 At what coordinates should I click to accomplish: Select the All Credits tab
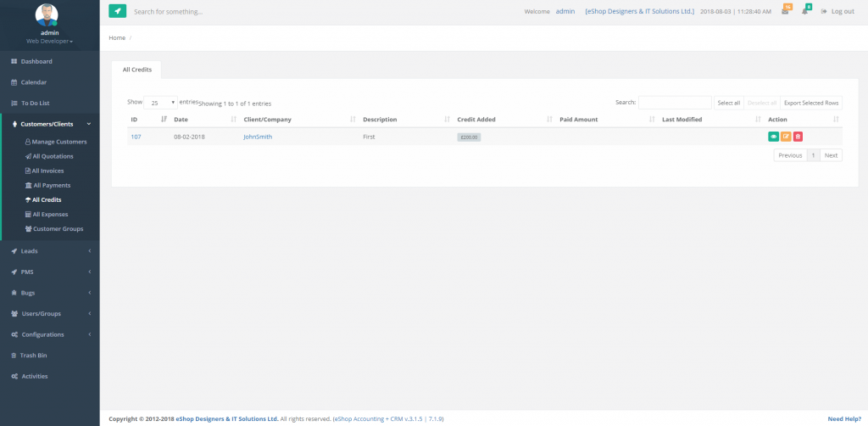click(136, 70)
